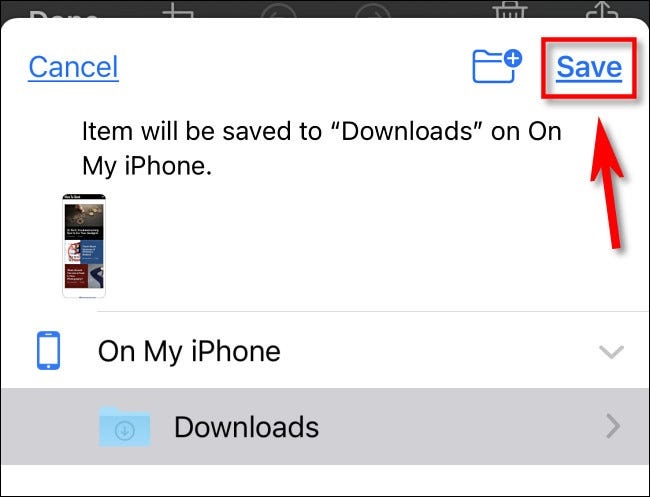The width and height of the screenshot is (650, 497).
Task: Click the "Item will be saved" message text
Action: 322,148
